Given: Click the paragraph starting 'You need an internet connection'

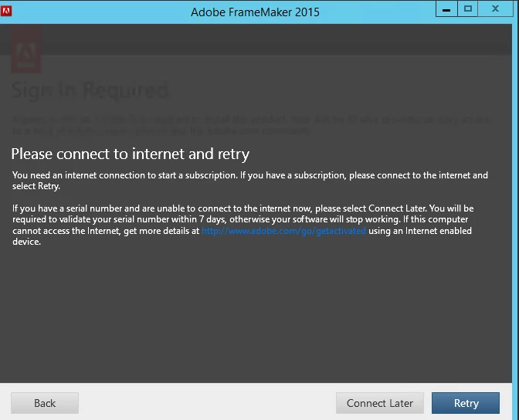Looking at the screenshot, I should point(250,181).
